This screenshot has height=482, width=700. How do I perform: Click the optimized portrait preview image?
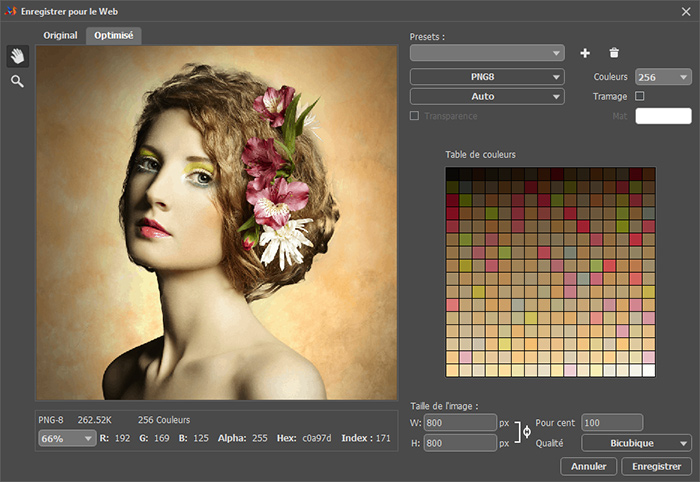pos(217,222)
